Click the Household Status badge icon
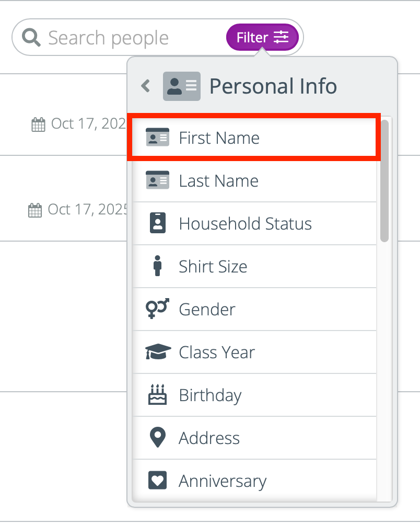This screenshot has height=523, width=420. (x=158, y=223)
